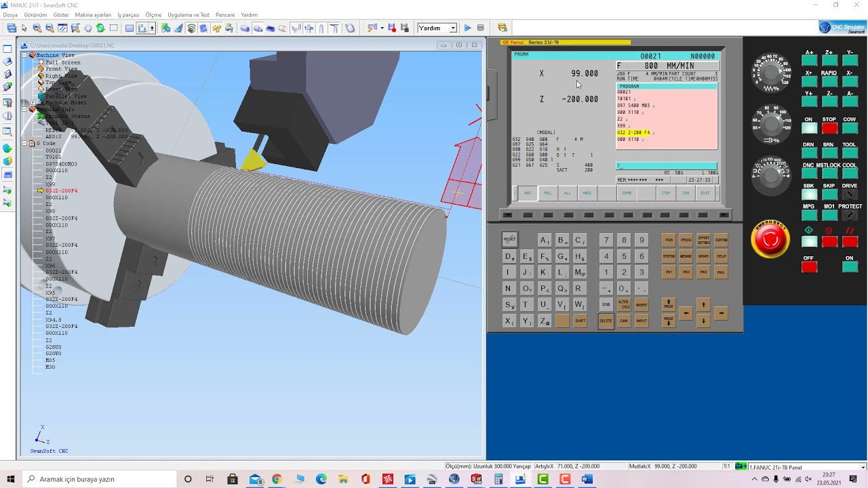This screenshot has height=488, width=868.
Task: Click the EOB key
Action: [606, 304]
